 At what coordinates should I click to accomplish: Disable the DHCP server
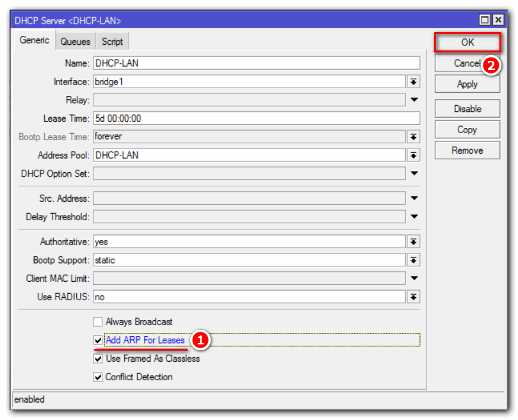click(467, 109)
